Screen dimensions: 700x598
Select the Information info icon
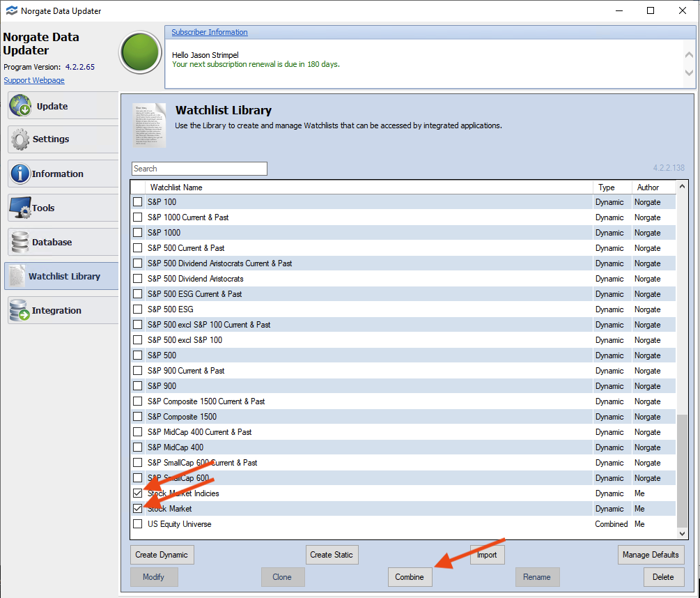pos(21,174)
